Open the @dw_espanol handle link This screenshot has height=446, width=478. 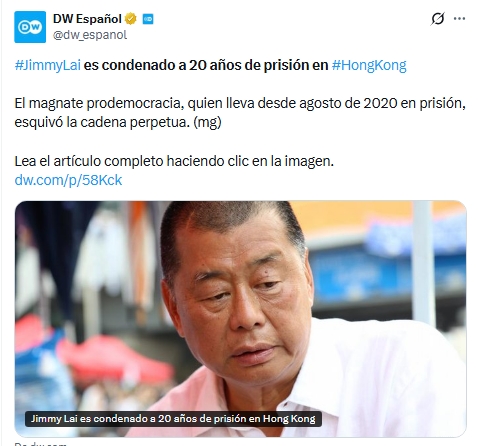(90, 35)
